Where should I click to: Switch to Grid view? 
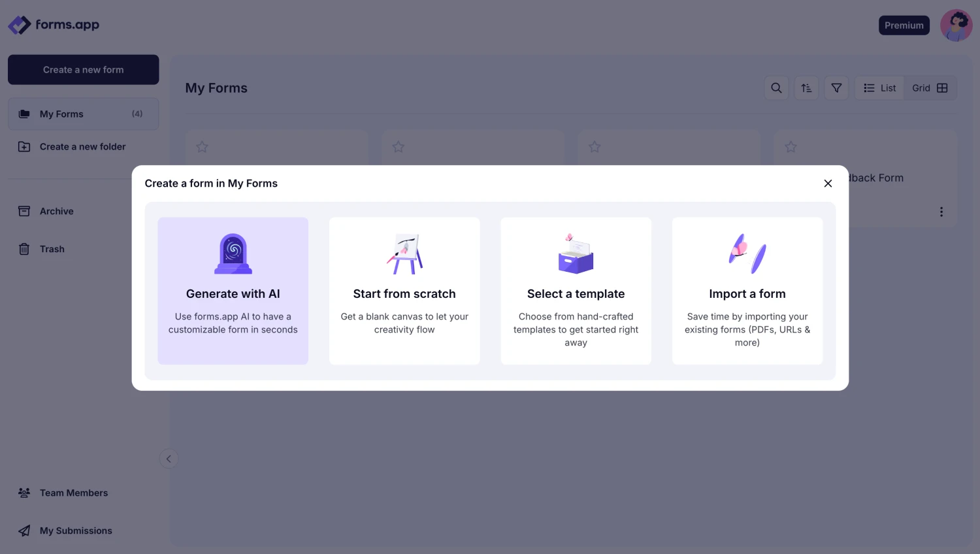(929, 88)
